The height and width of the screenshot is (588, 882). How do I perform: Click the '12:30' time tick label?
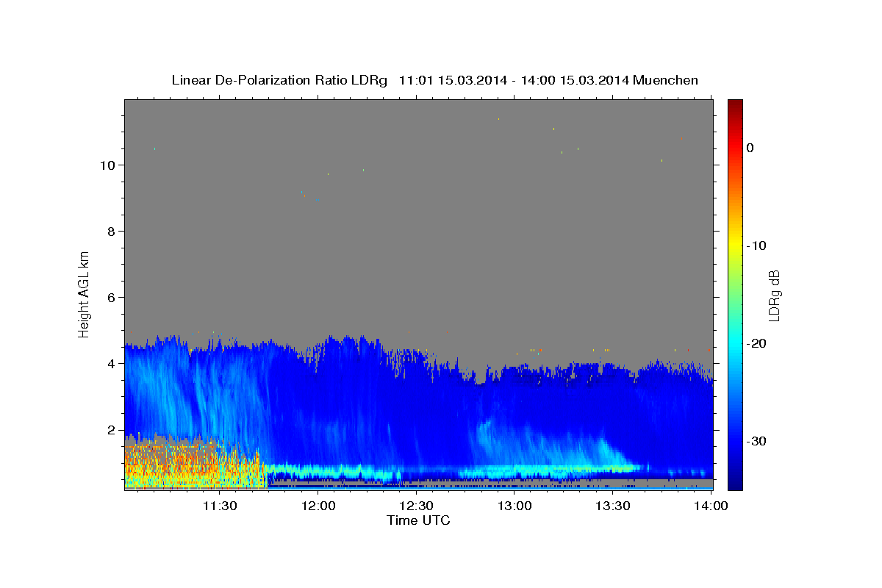tap(417, 506)
